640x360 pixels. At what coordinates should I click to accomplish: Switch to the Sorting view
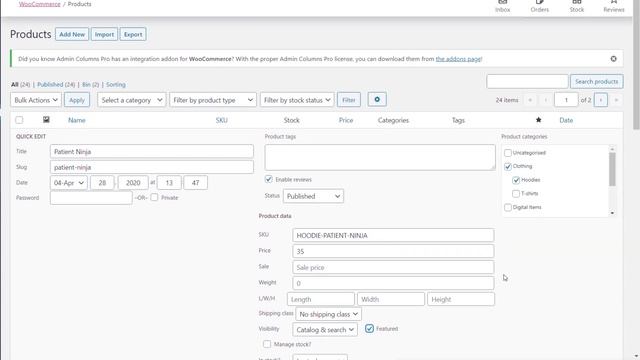tap(116, 84)
